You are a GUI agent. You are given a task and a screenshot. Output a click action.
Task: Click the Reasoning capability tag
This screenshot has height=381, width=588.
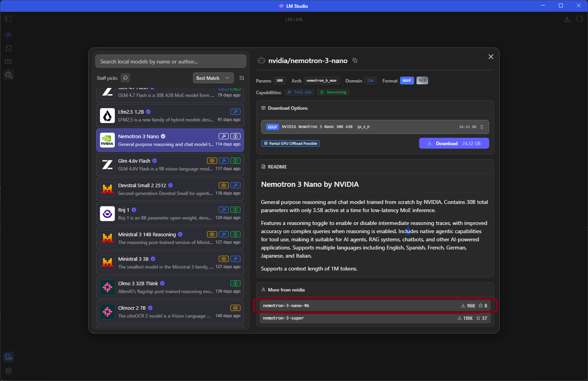click(333, 92)
